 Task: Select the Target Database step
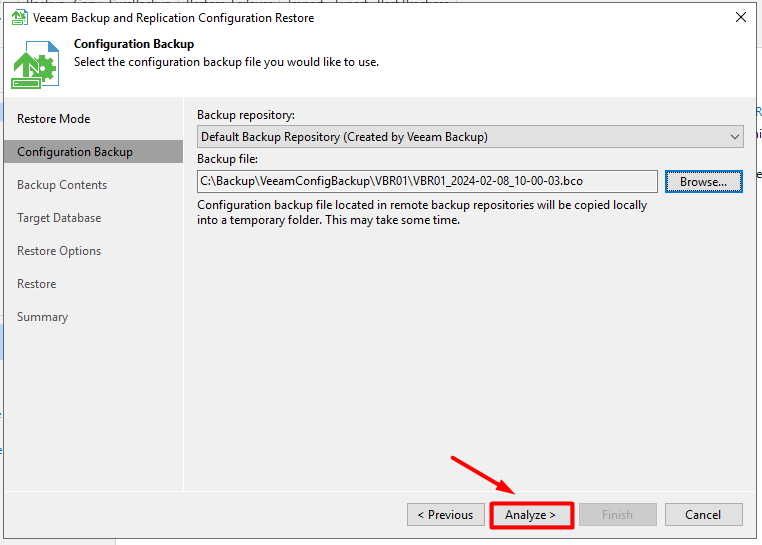pyautogui.click(x=59, y=218)
